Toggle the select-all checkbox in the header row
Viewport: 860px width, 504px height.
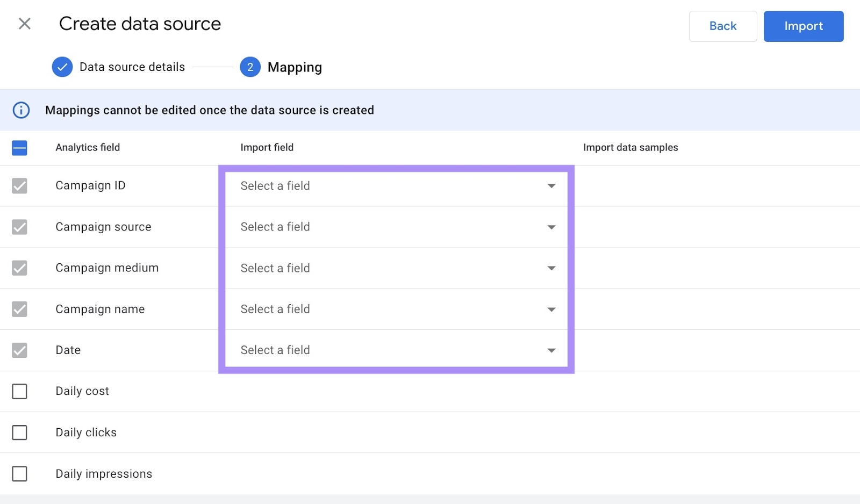[x=19, y=148]
